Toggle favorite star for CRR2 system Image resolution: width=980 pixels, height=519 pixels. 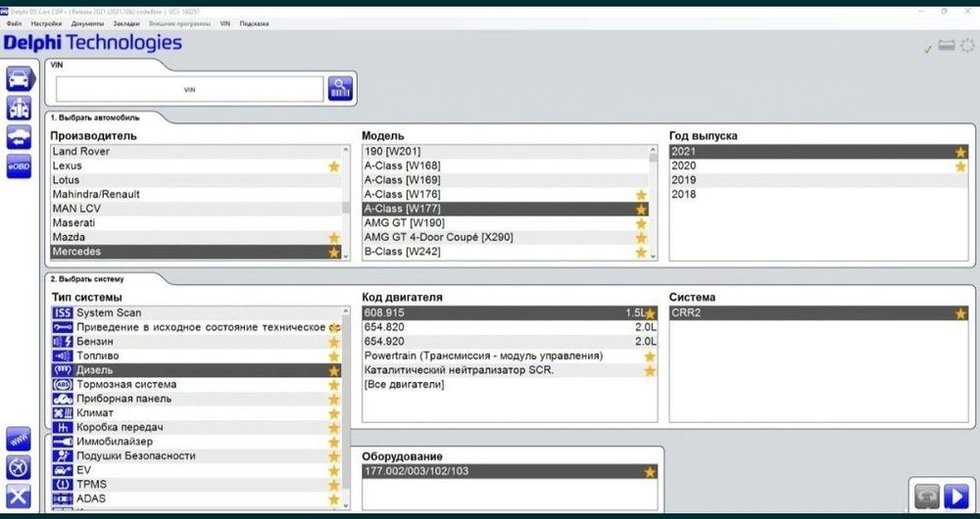coord(960,313)
